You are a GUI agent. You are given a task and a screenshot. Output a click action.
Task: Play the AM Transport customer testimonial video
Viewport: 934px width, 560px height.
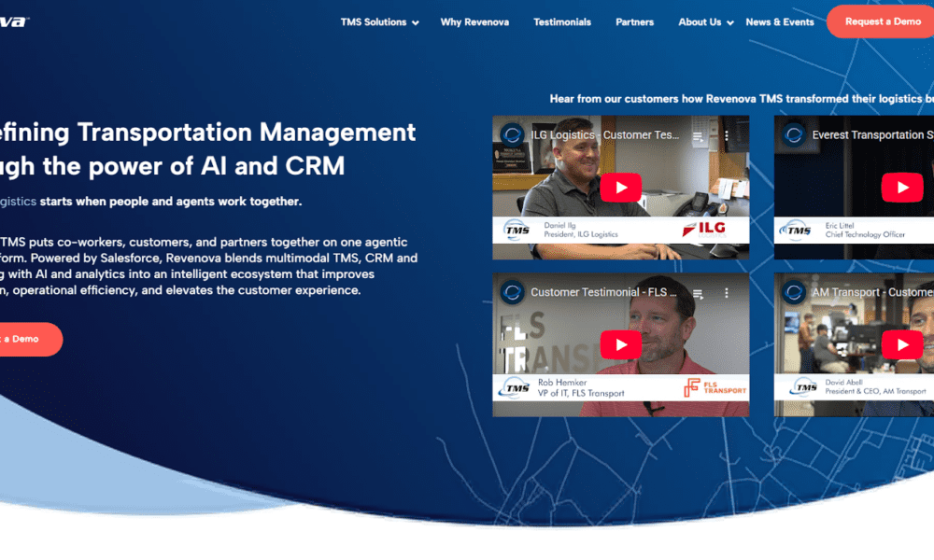pyautogui.click(x=902, y=343)
